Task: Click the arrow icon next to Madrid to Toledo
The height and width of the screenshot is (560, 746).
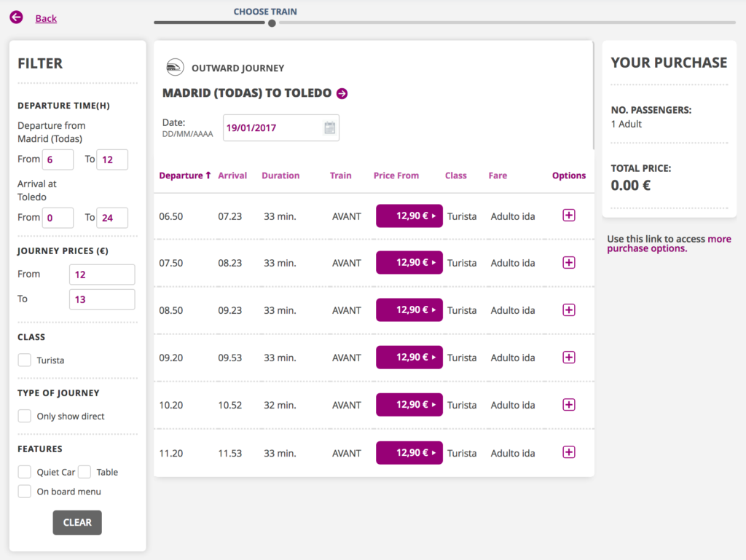Action: click(x=342, y=94)
